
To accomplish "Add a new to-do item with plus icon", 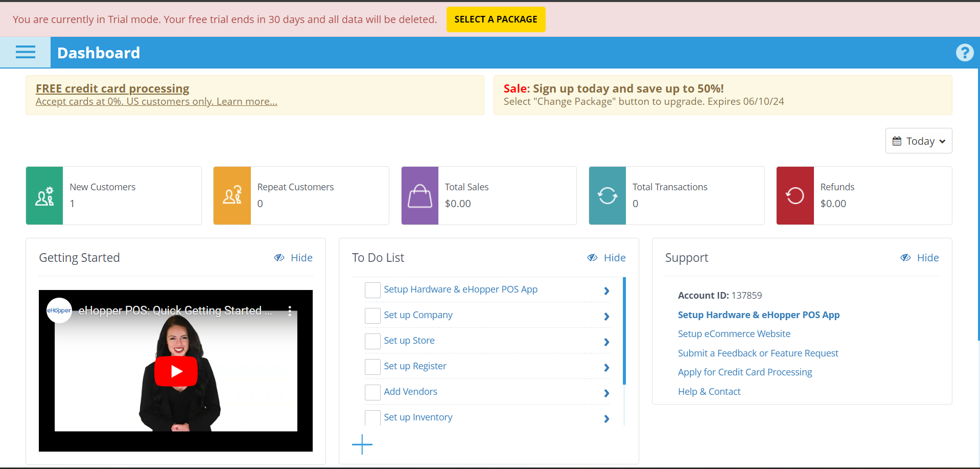I will (362, 444).
